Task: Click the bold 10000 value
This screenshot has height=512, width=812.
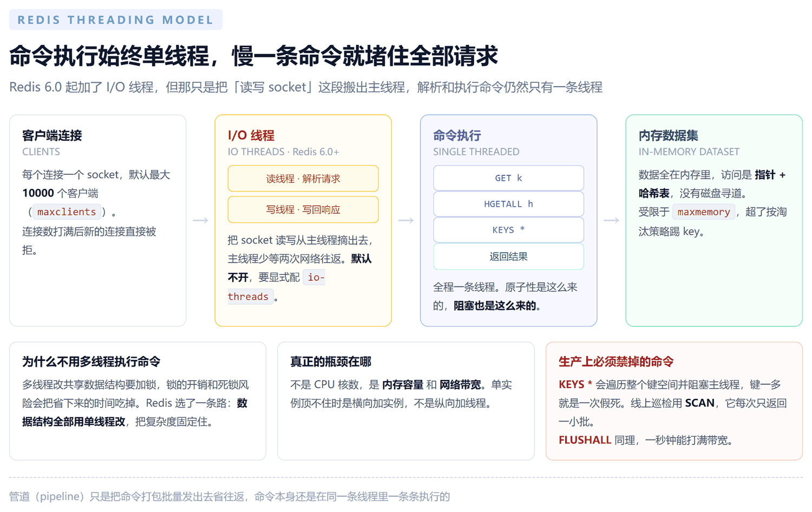Action: tap(38, 193)
